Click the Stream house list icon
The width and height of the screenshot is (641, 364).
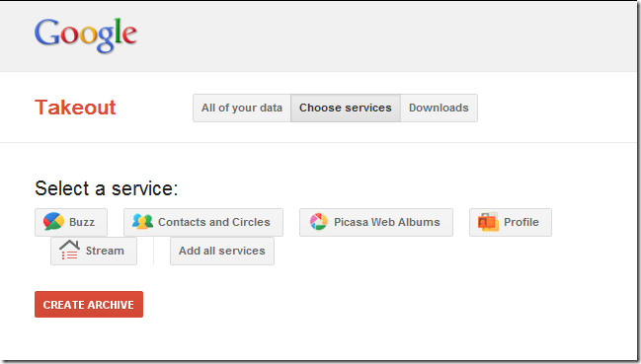click(69, 250)
